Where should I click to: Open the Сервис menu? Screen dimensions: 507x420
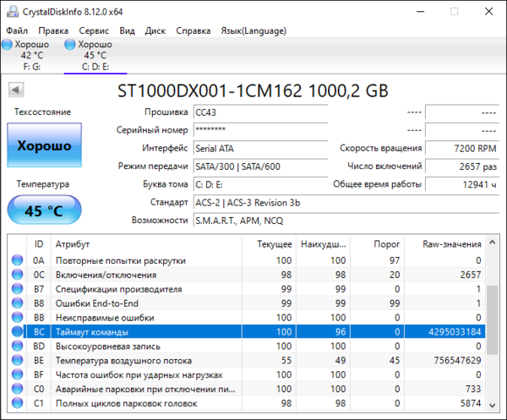(x=94, y=30)
